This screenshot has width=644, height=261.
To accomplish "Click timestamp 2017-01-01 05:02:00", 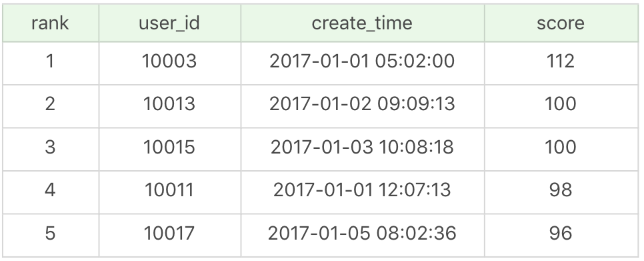I will tap(362, 61).
